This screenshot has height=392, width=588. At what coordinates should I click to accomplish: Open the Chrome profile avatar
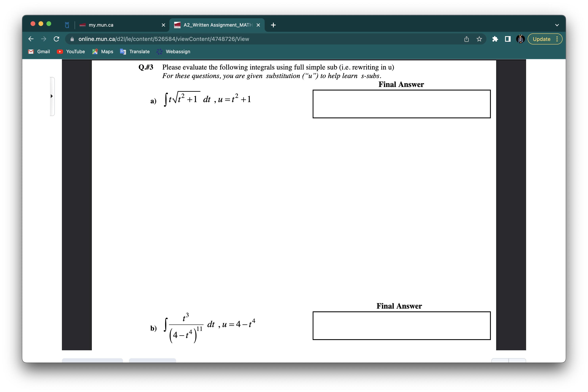coord(520,39)
